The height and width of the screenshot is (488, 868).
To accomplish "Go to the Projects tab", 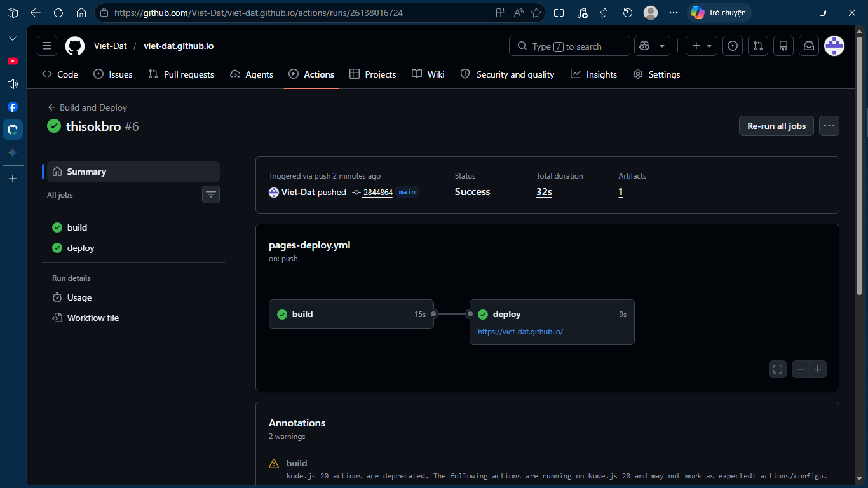I will 373,74.
